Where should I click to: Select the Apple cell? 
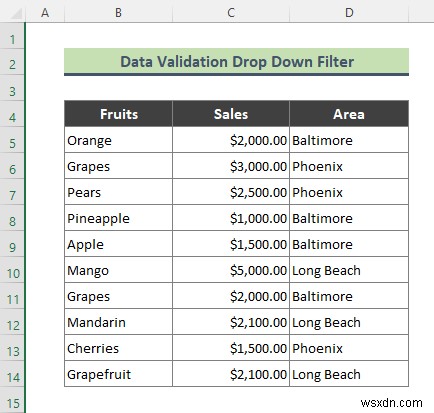(118, 244)
